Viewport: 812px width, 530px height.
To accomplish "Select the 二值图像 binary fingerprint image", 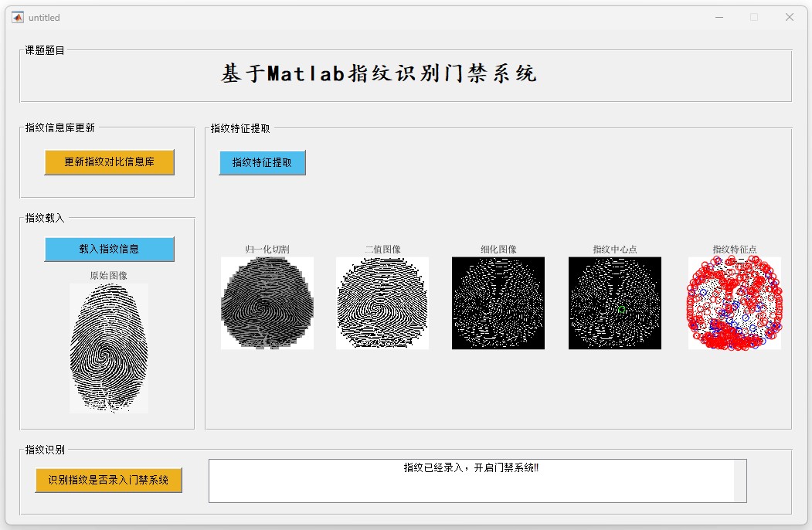I will (x=382, y=303).
